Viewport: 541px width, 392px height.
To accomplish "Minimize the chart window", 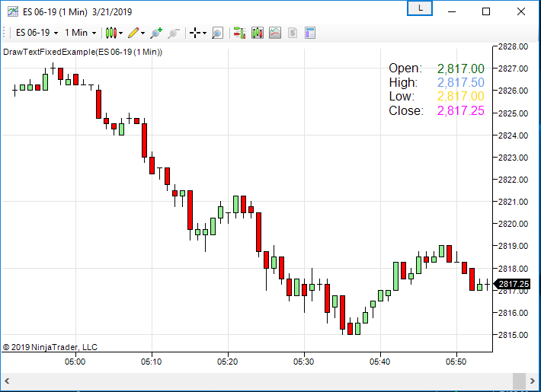I will [x=452, y=11].
